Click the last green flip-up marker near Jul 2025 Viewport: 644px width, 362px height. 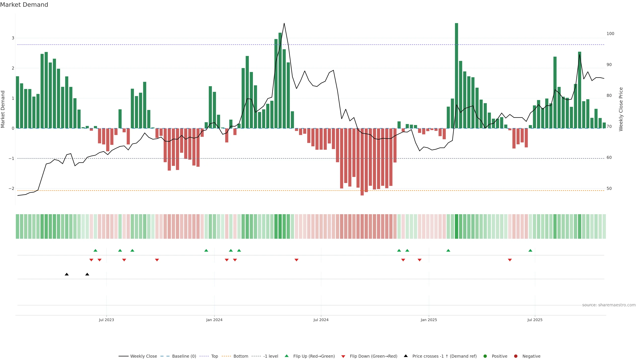530,251
